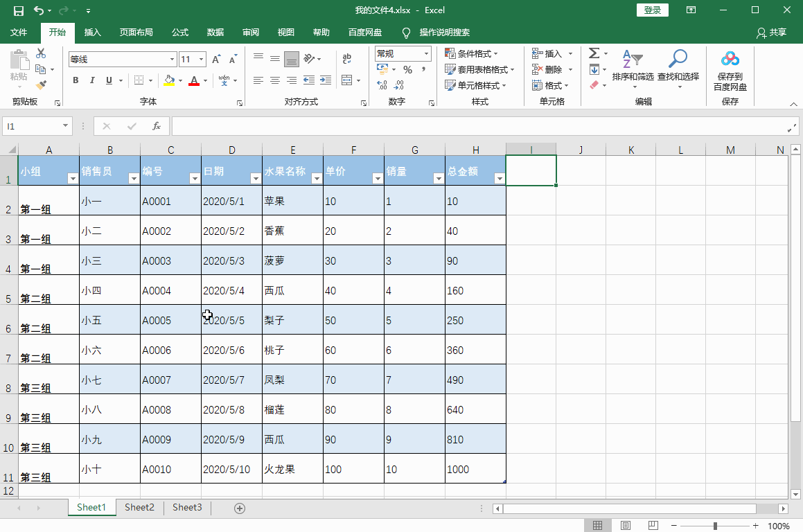The image size is (803, 532).
Task: Apply the red font color
Action: 193,80
